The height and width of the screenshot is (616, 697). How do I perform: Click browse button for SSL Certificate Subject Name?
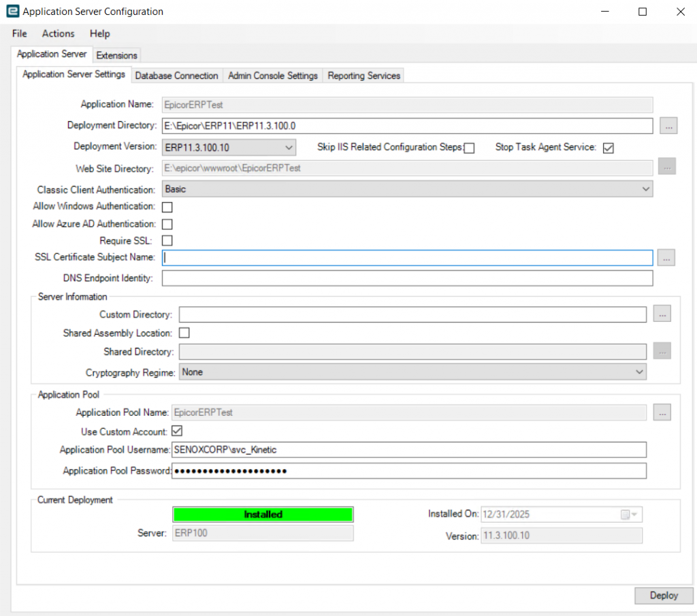click(x=667, y=257)
